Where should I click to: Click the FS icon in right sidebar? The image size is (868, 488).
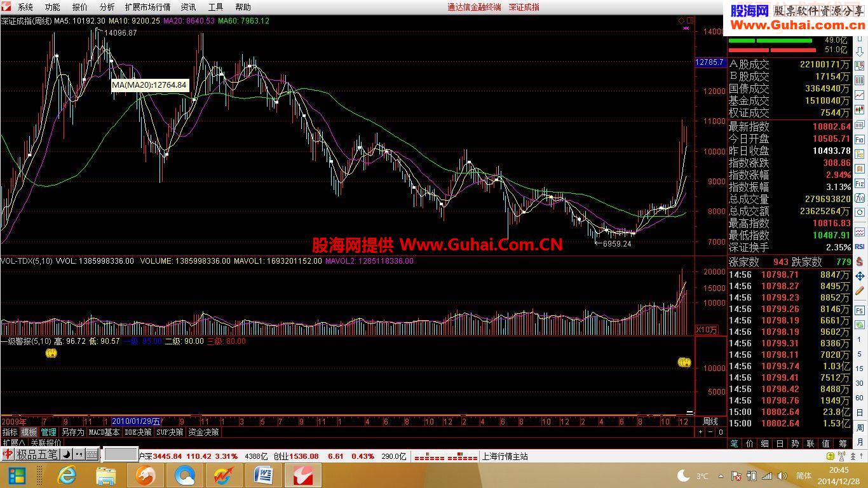pyautogui.click(x=860, y=309)
